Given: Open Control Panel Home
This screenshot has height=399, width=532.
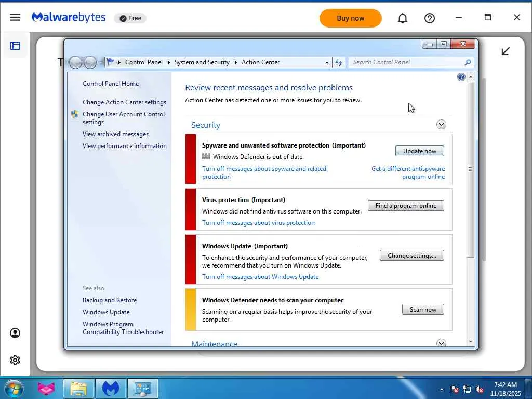Looking at the screenshot, I should tap(111, 84).
